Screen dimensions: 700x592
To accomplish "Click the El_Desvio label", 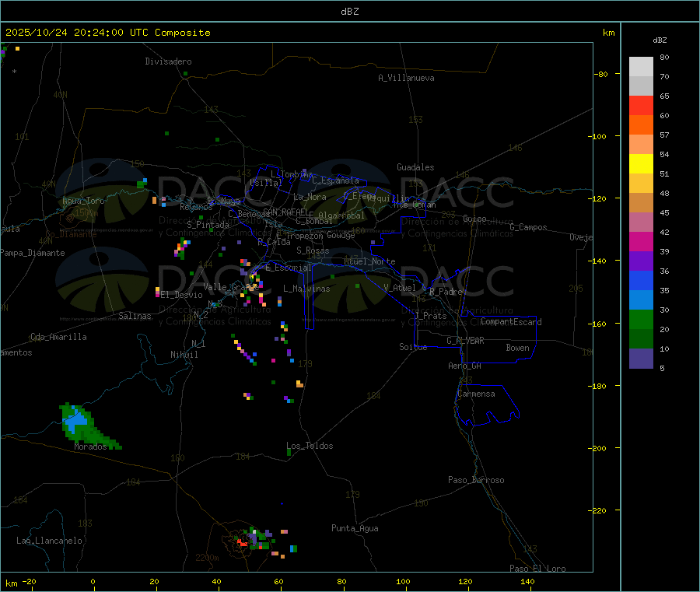I will click(182, 295).
